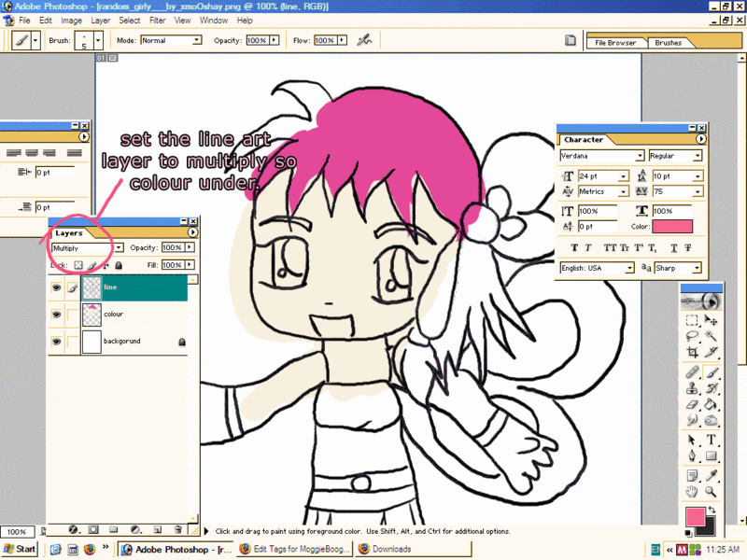Select the Path Selection arrow tool
The image size is (747, 560).
coord(692,440)
